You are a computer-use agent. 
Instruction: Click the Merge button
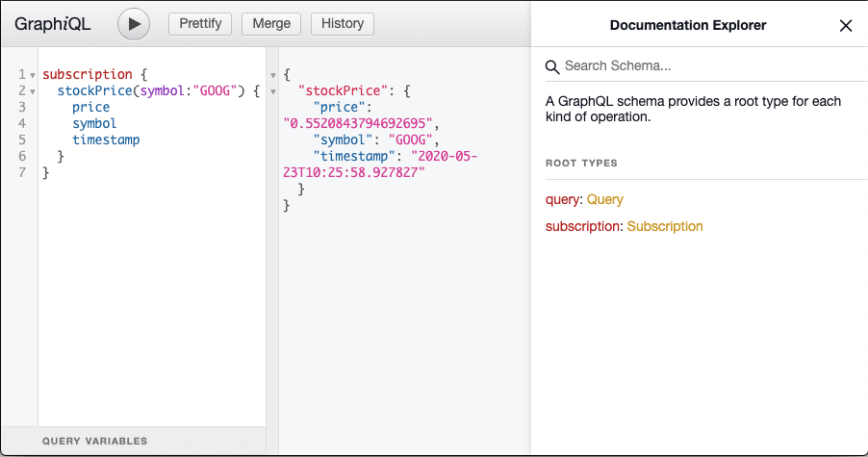tap(271, 24)
